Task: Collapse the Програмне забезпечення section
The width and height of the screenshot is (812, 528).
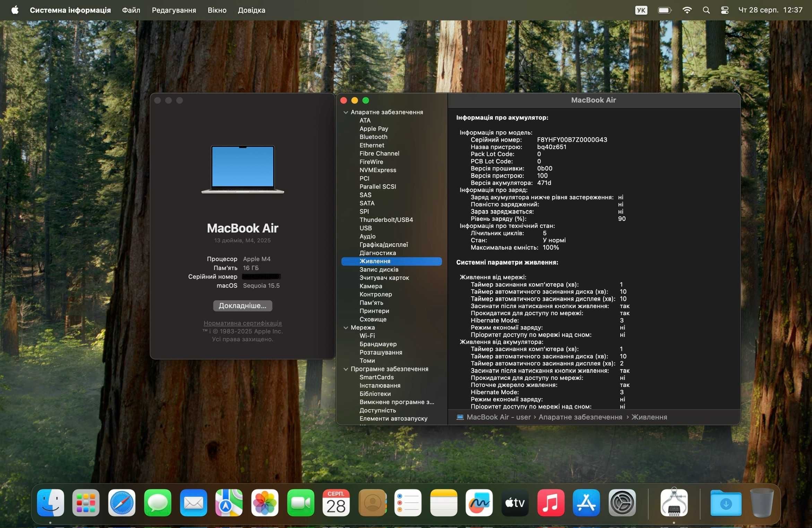Action: pyautogui.click(x=346, y=369)
